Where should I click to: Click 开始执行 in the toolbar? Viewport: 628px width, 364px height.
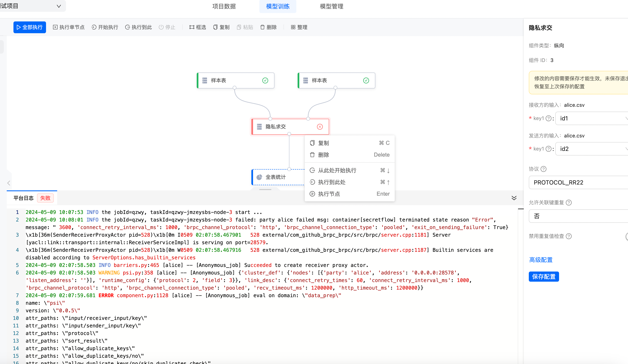click(105, 27)
